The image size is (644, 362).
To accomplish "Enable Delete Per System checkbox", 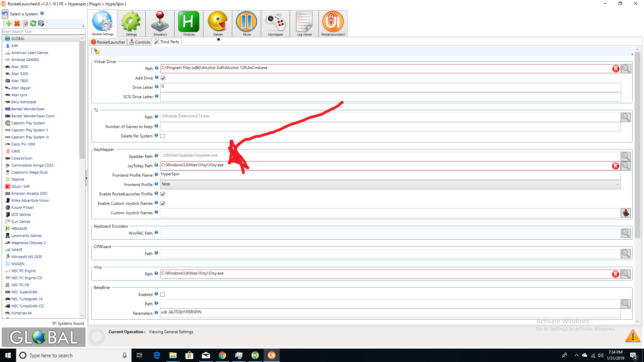I will coord(163,136).
